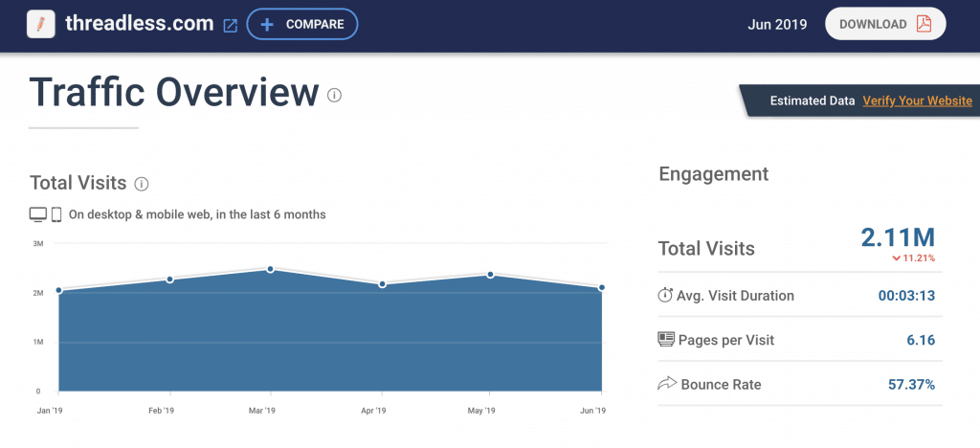Click the desktop device icon
980x448 pixels.
(38, 214)
